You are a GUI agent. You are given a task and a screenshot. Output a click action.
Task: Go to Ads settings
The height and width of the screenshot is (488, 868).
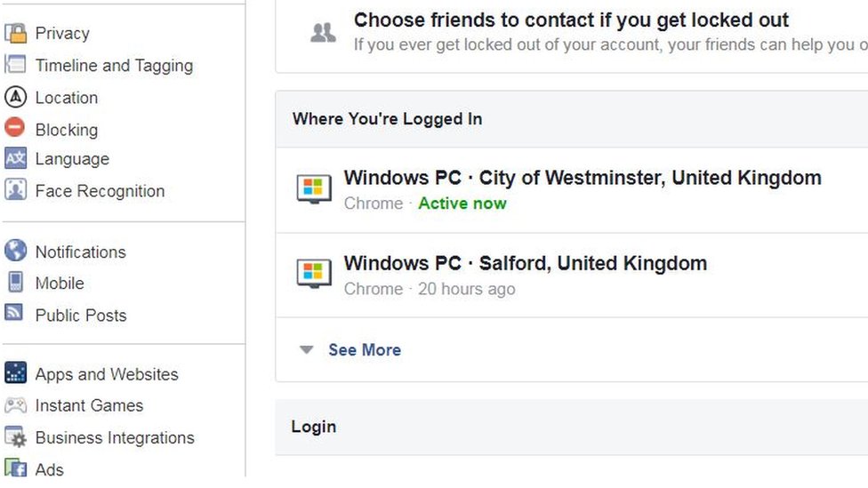49,468
